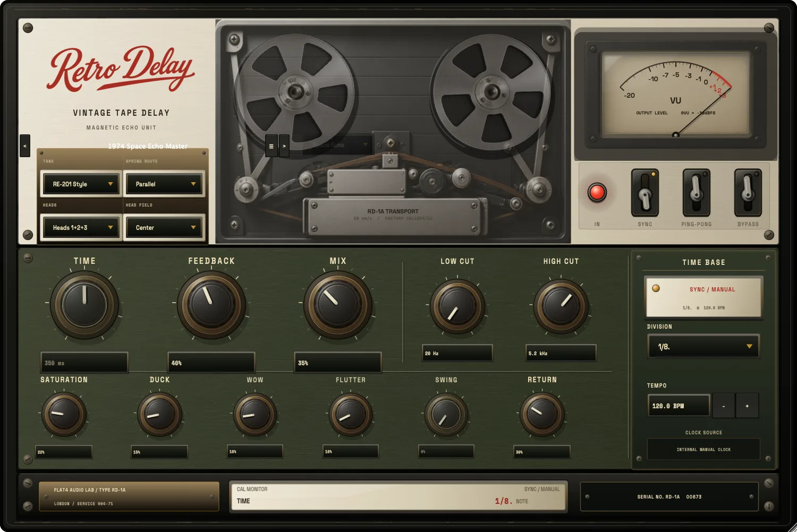Open the TANK dropdown showing RE-201 Style
This screenshot has height=532, width=797.
(81, 184)
